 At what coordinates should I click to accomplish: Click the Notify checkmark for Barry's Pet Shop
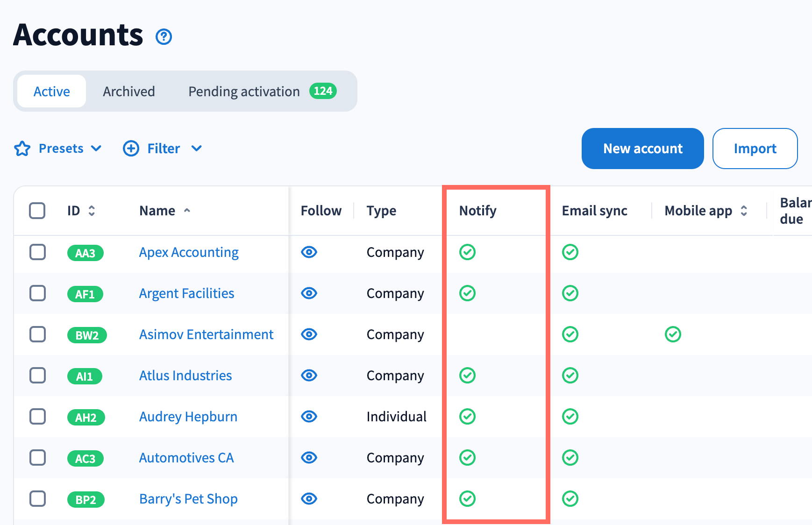(x=467, y=499)
